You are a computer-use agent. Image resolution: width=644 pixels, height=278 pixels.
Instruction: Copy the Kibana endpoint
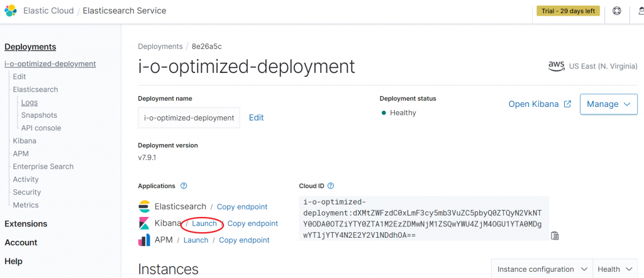tap(253, 223)
